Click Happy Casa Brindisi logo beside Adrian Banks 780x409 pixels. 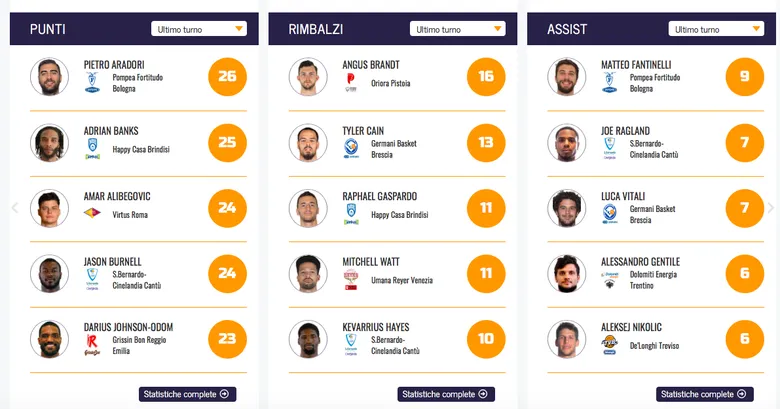(x=92, y=148)
